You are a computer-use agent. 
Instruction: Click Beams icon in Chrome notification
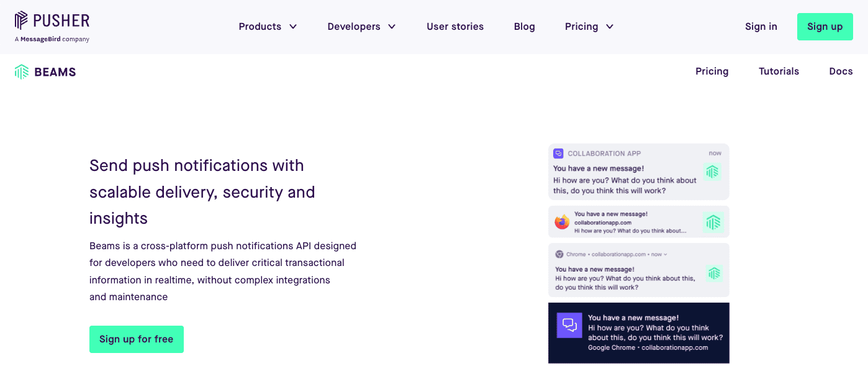tap(714, 273)
